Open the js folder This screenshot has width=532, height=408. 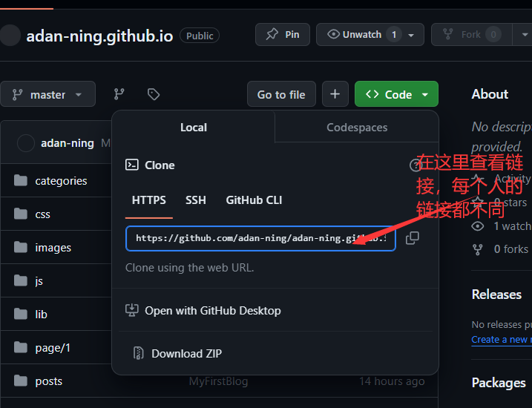39,281
